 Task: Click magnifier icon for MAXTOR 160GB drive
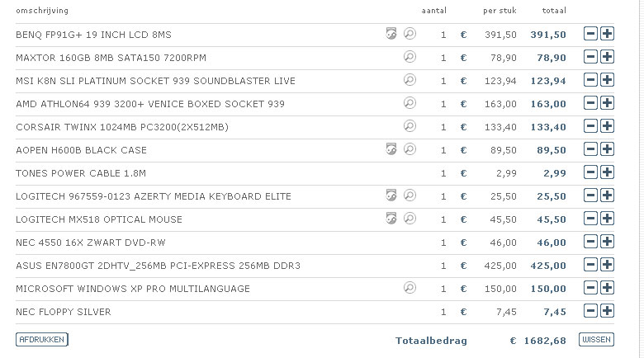point(410,57)
